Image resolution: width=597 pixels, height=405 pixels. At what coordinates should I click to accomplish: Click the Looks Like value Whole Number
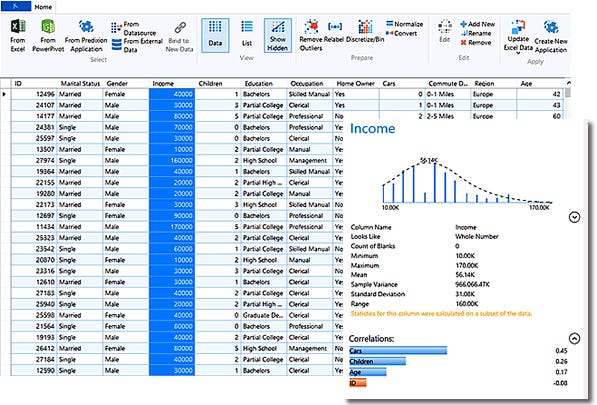[x=477, y=236]
